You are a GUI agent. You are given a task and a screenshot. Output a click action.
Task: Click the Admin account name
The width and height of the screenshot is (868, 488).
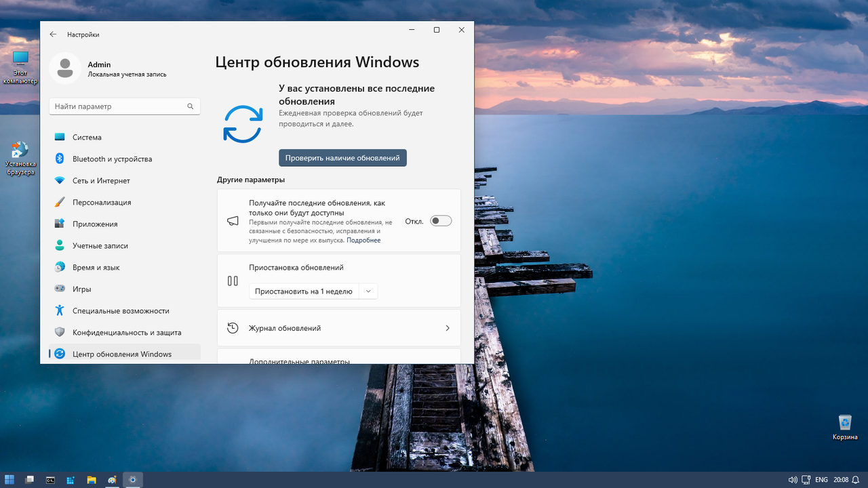[99, 64]
